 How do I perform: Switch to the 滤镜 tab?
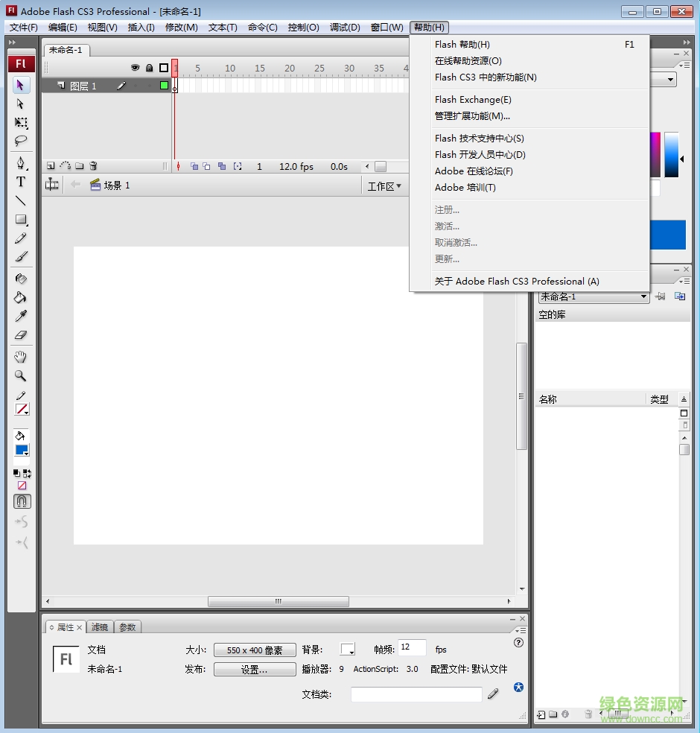tap(100, 626)
